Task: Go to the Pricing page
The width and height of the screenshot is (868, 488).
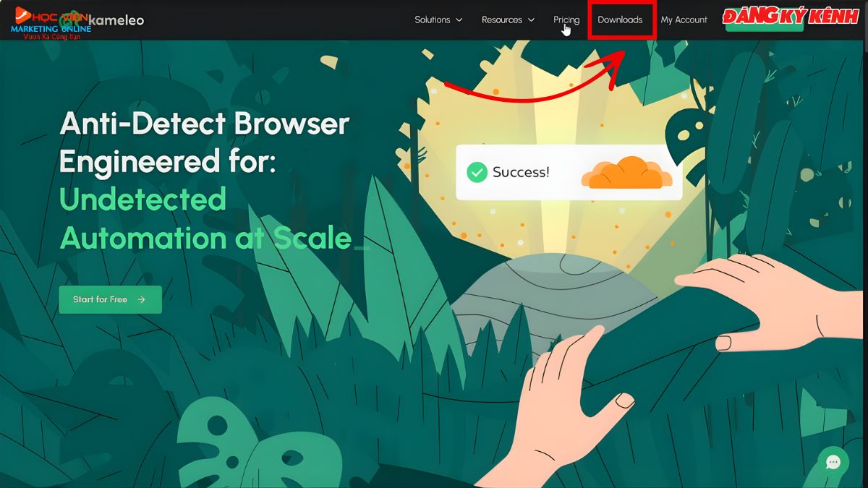Action: coord(566,20)
